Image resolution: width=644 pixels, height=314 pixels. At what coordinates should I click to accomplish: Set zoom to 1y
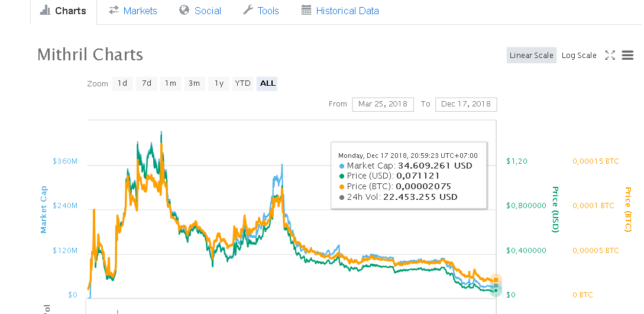[219, 83]
